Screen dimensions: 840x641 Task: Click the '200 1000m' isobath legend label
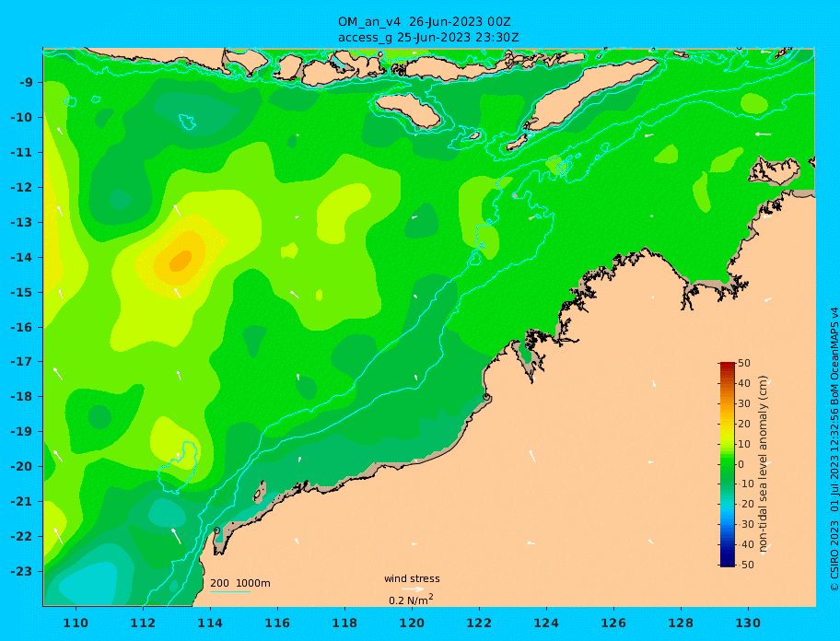[240, 583]
